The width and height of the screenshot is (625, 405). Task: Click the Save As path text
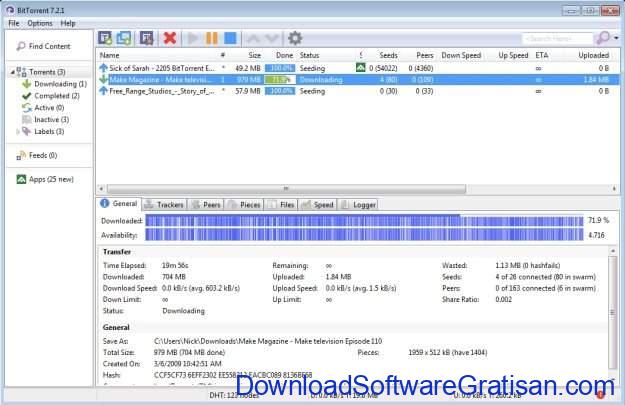click(268, 341)
